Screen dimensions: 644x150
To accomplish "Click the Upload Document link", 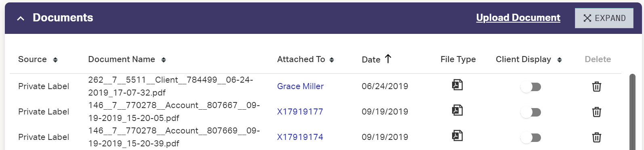I will pos(518,18).
